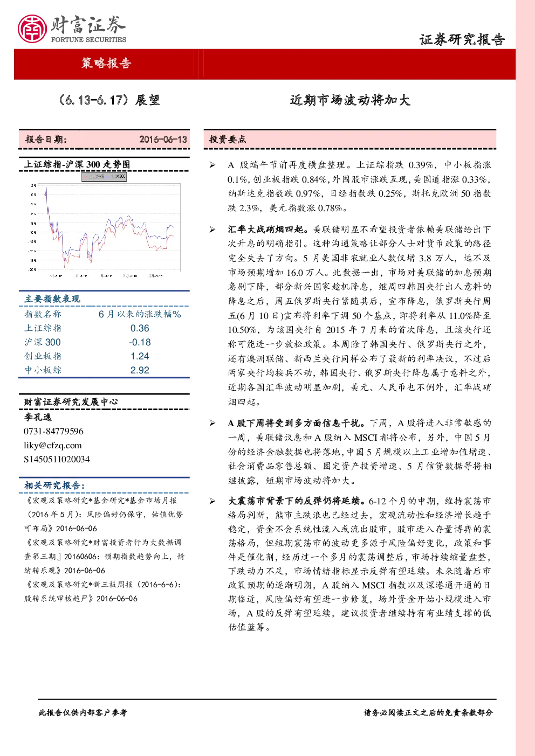Click the 财富证券研究发展中心 heading
Image resolution: width=535 pixels, height=756 pixels.
pos(71,402)
